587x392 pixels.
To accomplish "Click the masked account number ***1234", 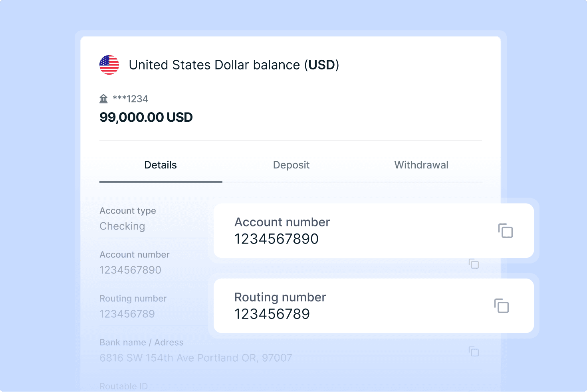I will click(130, 99).
